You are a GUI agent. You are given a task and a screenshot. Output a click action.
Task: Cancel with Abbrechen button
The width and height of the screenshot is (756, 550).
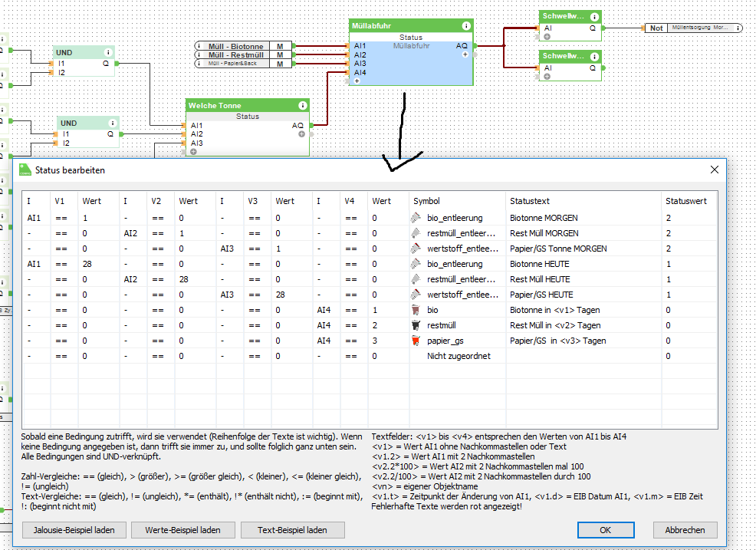685,530
